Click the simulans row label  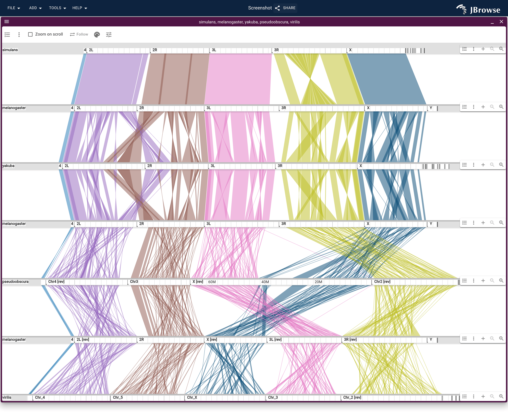(x=10, y=50)
